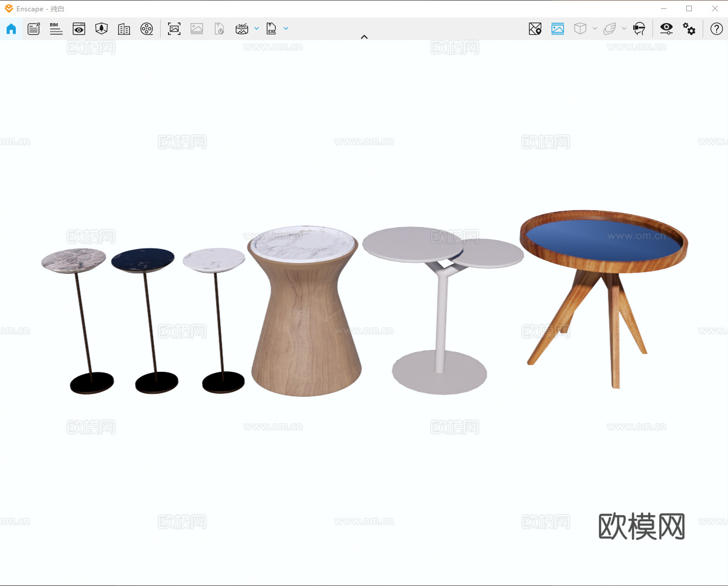Screen dimensions: 728x586
Task: Open the General Settings gears icon
Action: point(689,29)
